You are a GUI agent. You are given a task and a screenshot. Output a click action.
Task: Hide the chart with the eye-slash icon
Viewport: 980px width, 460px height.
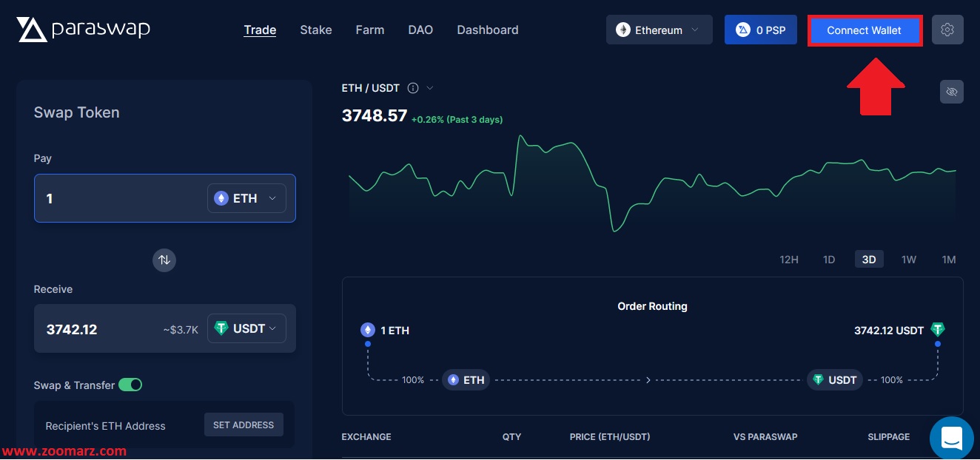pos(952,92)
